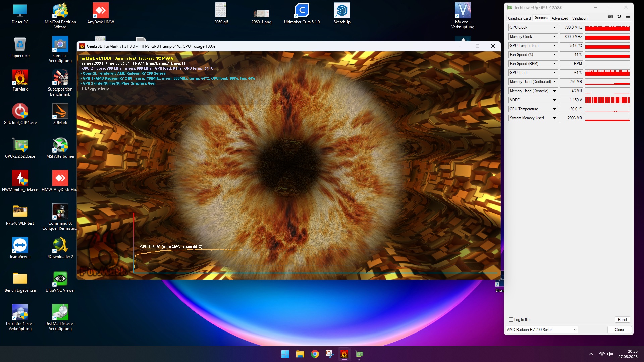Click the Reset button in GPU-Z
The width and height of the screenshot is (644, 362).
(622, 320)
